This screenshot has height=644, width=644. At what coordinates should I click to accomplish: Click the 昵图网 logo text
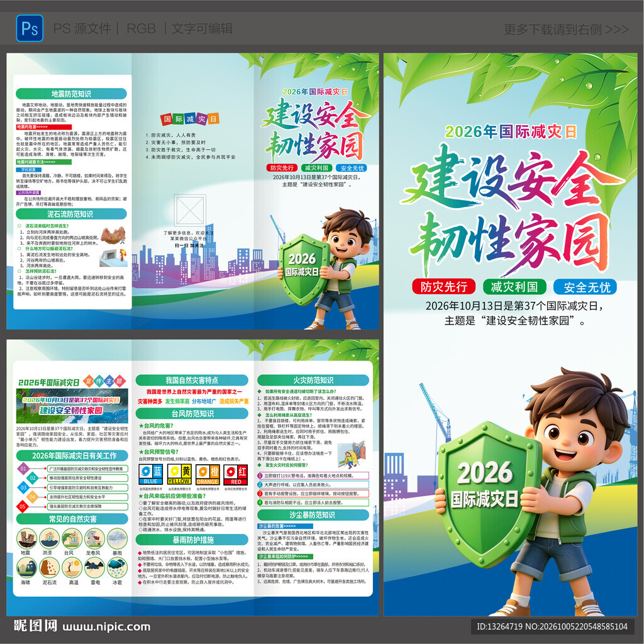click(36, 626)
